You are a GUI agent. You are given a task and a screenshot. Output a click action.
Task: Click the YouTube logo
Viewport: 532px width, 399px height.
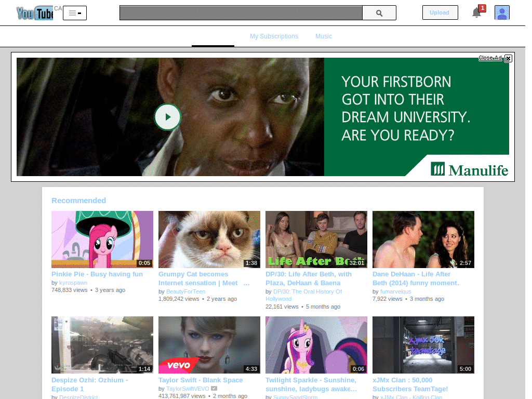(x=35, y=13)
